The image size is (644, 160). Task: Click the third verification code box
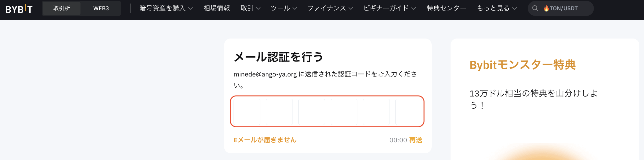coord(312,112)
